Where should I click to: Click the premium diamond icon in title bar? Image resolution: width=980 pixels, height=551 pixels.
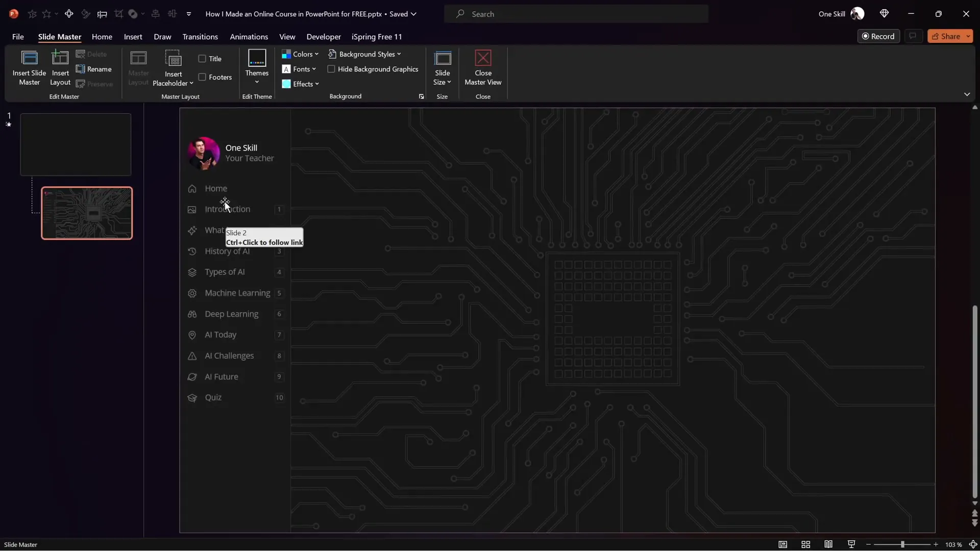884,14
